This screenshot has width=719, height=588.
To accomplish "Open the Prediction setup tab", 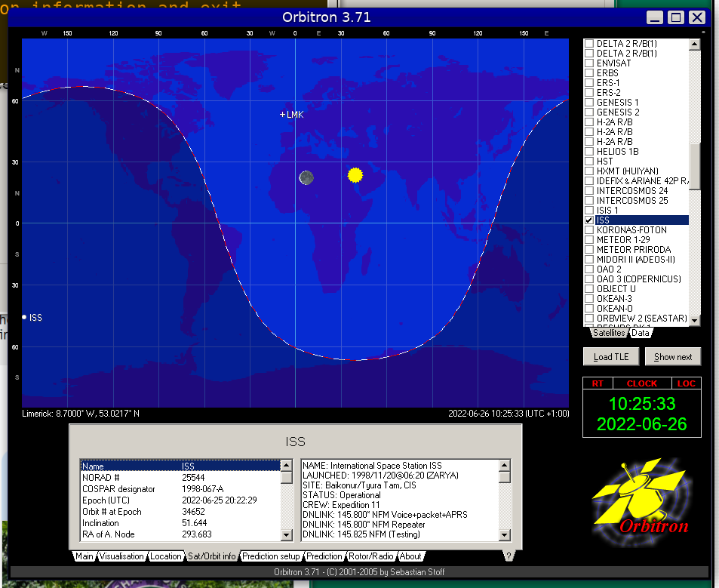I will tap(271, 556).
